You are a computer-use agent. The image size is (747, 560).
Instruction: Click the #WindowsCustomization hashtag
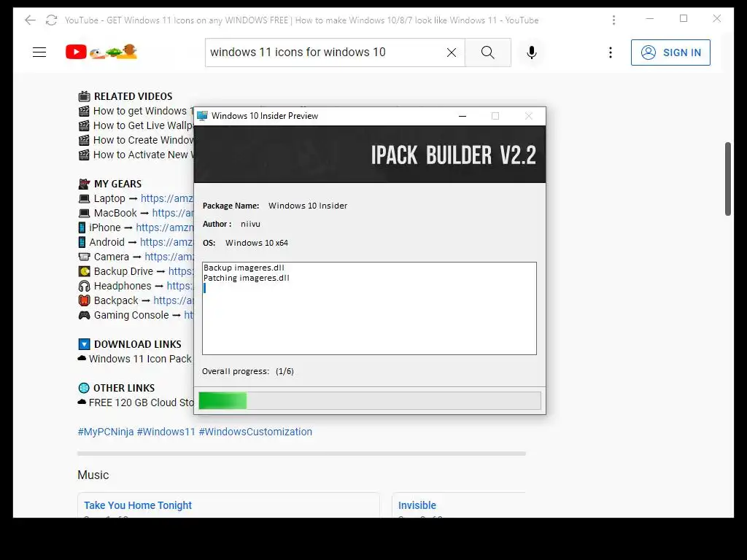255,432
